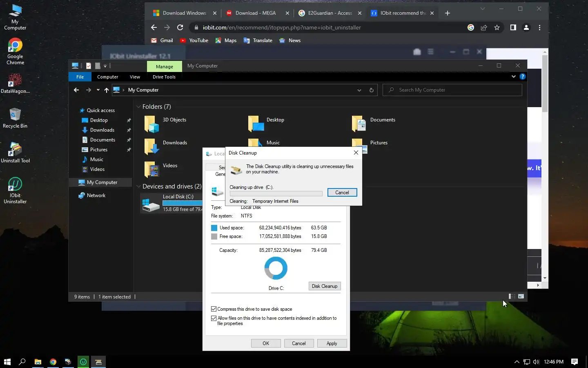Open a new Chrome tab
The width and height of the screenshot is (588, 368).
coord(448,13)
